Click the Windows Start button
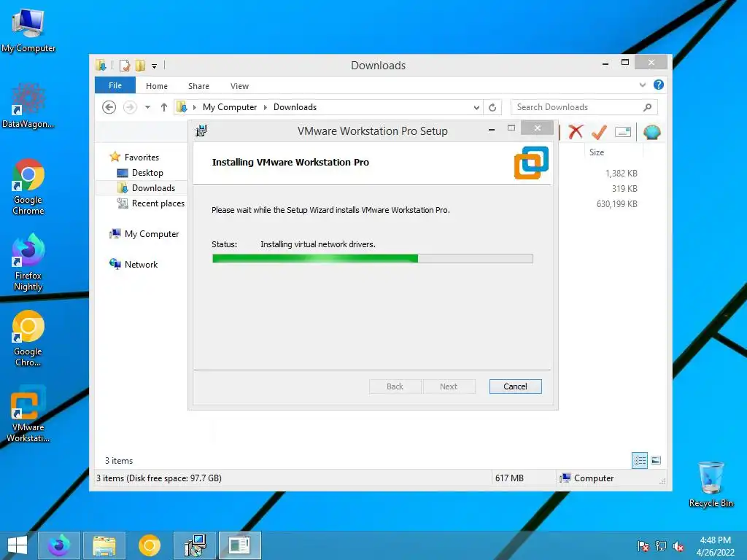747x560 pixels. coord(18,545)
